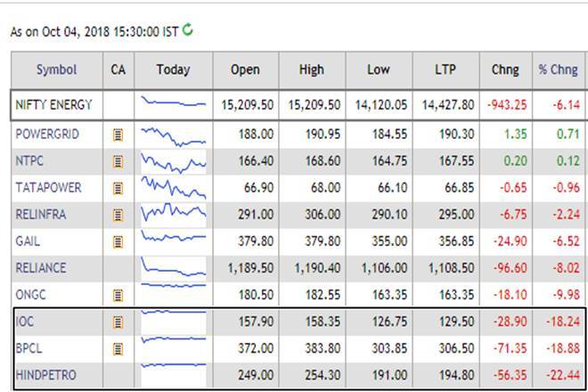The image size is (588, 392).
Task: Select HINDPETRO low value 191.00
Action: click(389, 375)
